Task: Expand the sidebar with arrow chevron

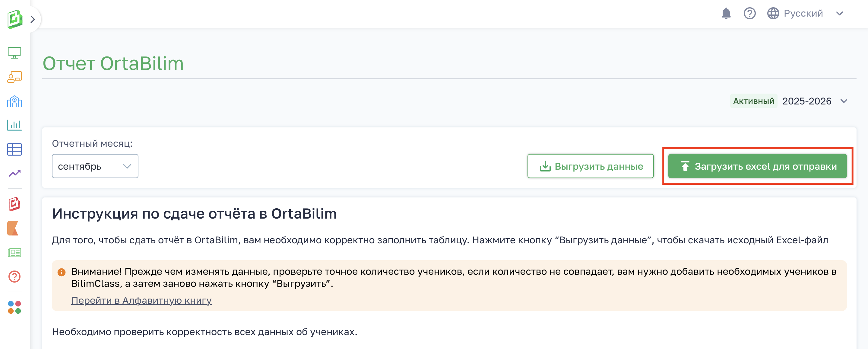Action: [33, 19]
